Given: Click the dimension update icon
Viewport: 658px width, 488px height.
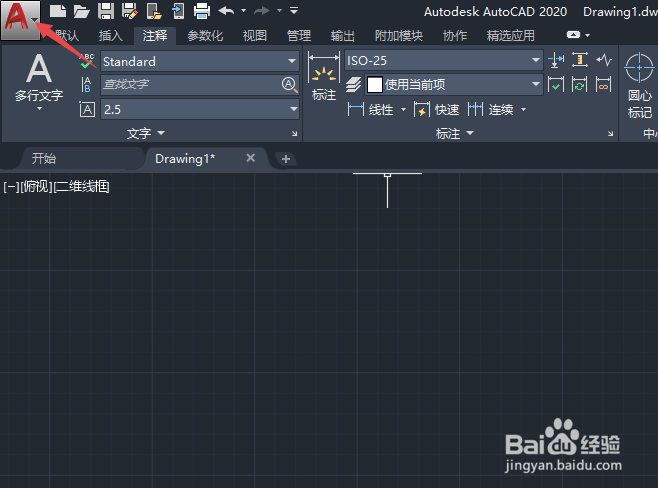Looking at the screenshot, I should coord(580,84).
